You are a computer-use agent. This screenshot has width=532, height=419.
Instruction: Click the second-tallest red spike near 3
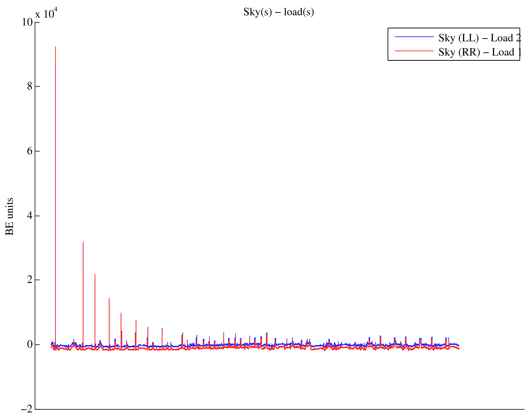tap(83, 242)
